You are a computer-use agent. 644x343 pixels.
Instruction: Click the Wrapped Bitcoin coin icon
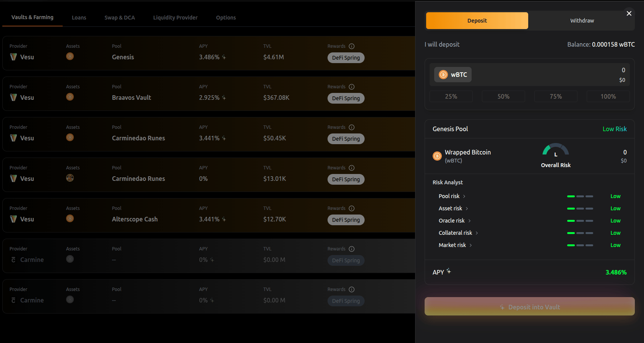[437, 156]
